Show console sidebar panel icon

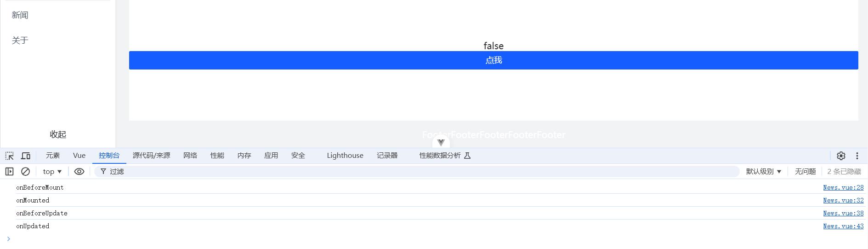click(x=9, y=171)
